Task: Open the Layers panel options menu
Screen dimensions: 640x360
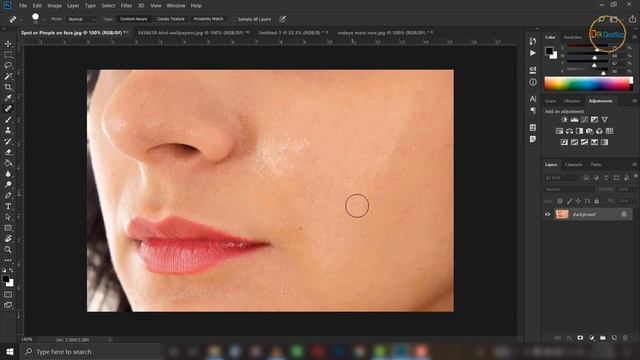Action: pyautogui.click(x=635, y=164)
